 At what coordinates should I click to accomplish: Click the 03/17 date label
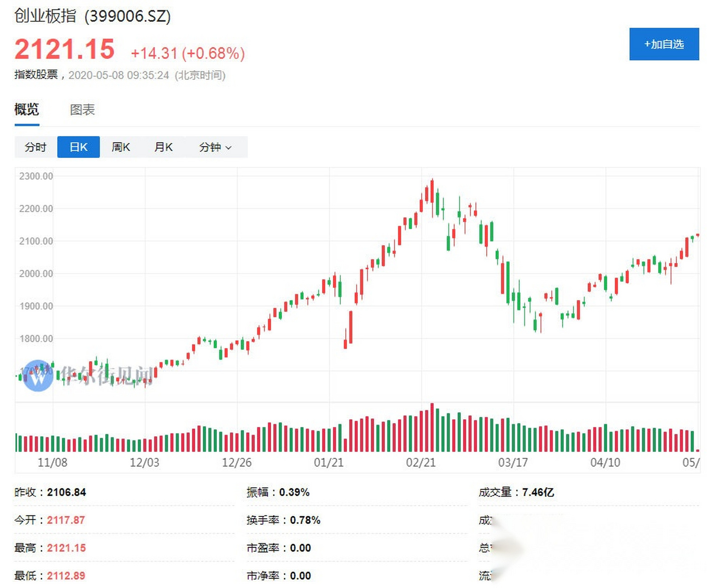(x=513, y=463)
